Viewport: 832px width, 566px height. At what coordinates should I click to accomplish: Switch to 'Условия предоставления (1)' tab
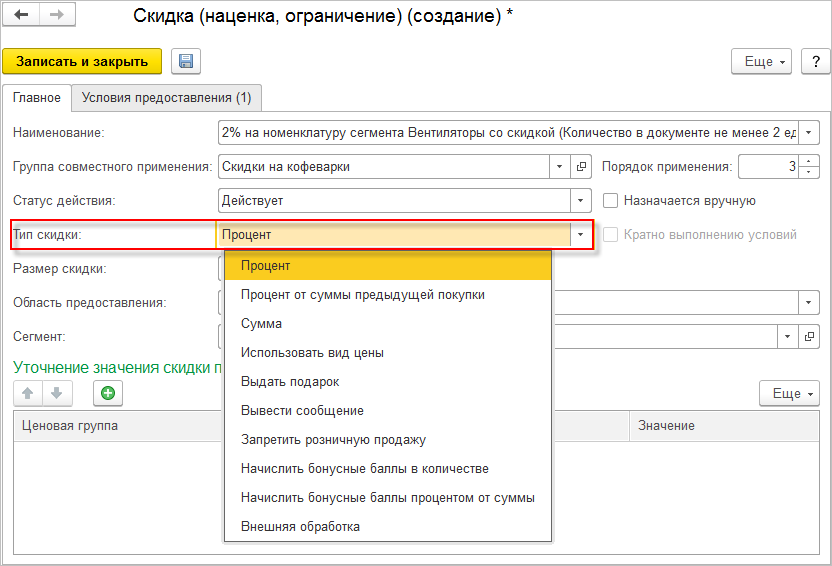[167, 98]
